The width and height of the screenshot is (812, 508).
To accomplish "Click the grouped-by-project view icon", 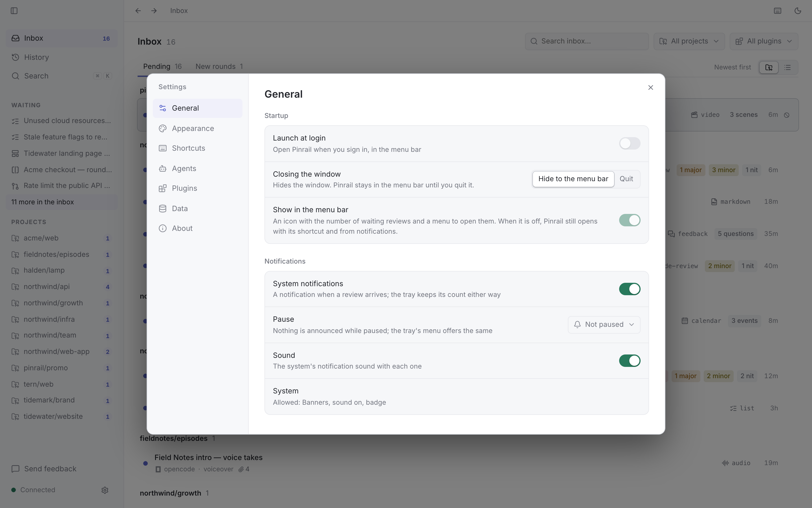I will coord(769,67).
